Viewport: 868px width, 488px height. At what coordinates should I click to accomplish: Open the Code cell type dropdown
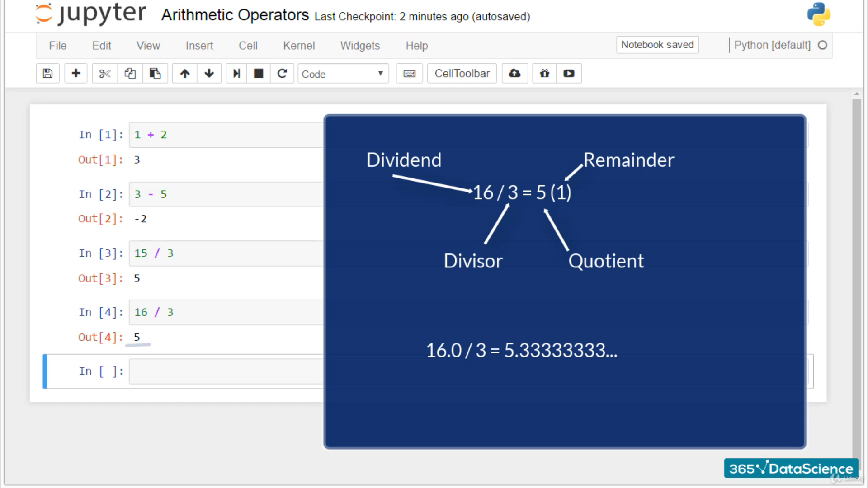click(x=343, y=74)
